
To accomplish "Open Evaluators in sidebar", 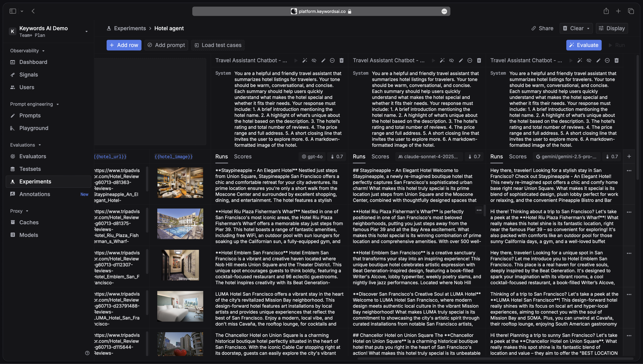I will [x=48, y=157].
